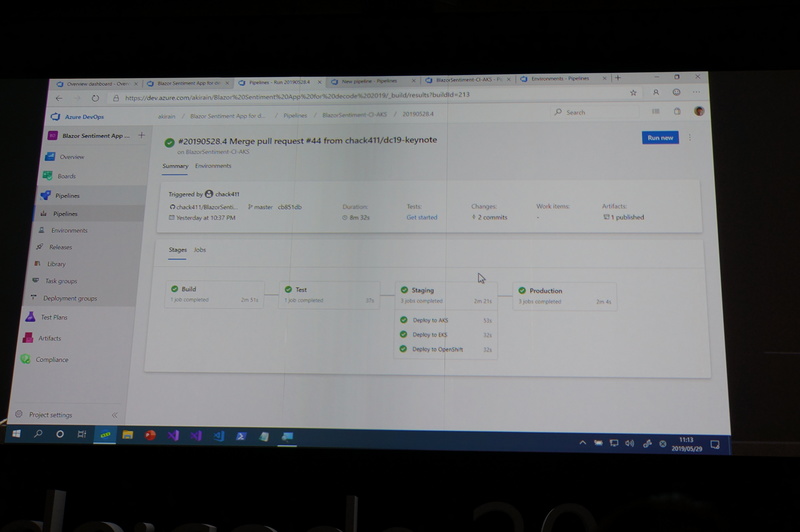Click the taskbar search magnifier icon
This screenshot has height=532, width=800.
38,434
